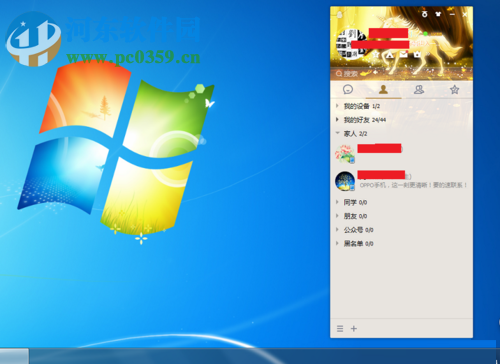Open the group chats tab icon
The image size is (500, 364).
click(419, 89)
